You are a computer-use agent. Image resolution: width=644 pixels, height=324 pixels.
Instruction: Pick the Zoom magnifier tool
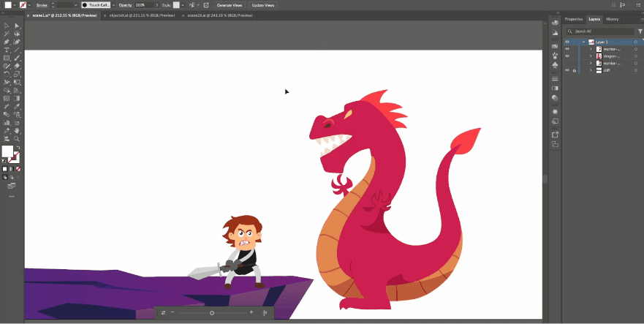pos(17,137)
